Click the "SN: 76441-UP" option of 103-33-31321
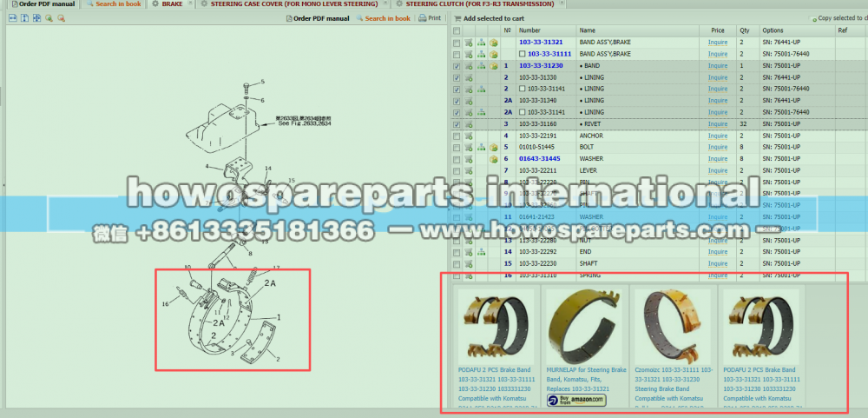Screen dimensions: 868x418 [x=781, y=43]
